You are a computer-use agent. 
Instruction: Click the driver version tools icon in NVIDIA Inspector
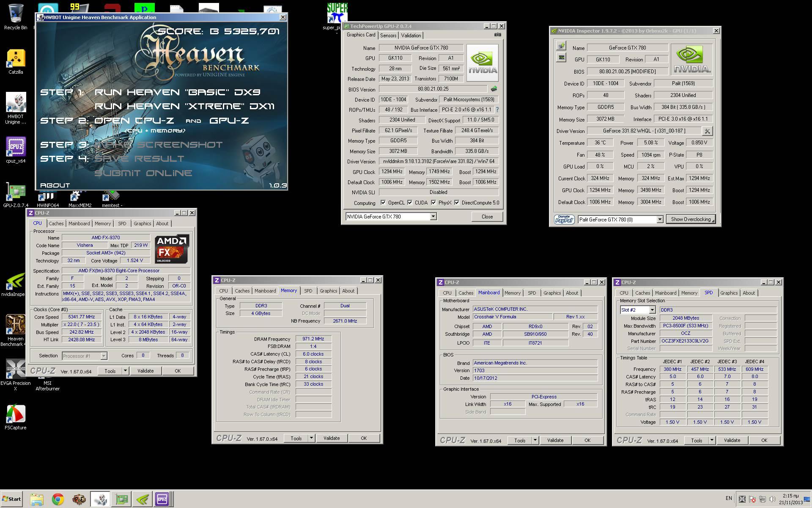coord(707,131)
